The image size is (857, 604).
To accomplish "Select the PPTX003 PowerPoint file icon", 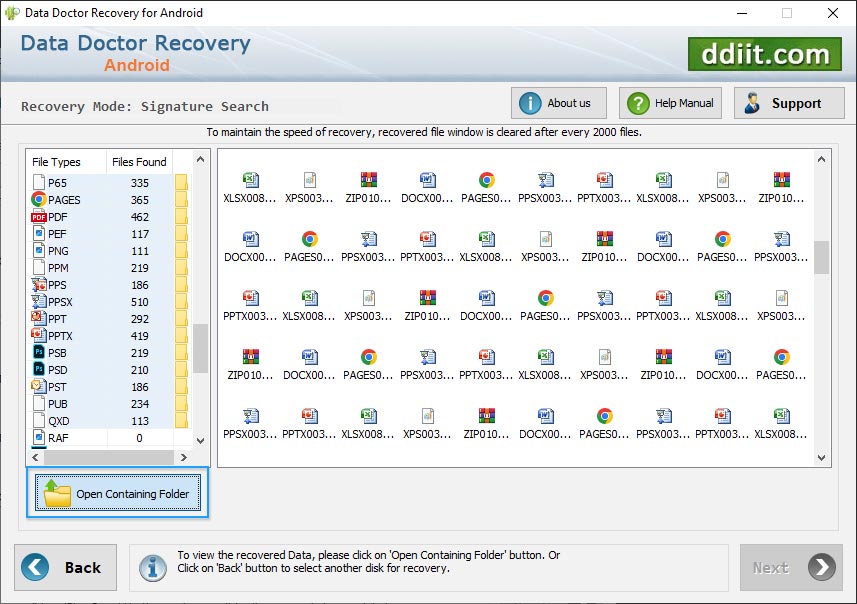I will [604, 182].
